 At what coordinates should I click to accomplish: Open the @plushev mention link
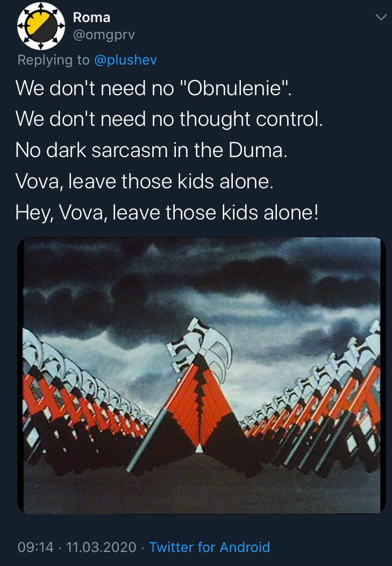(125, 60)
